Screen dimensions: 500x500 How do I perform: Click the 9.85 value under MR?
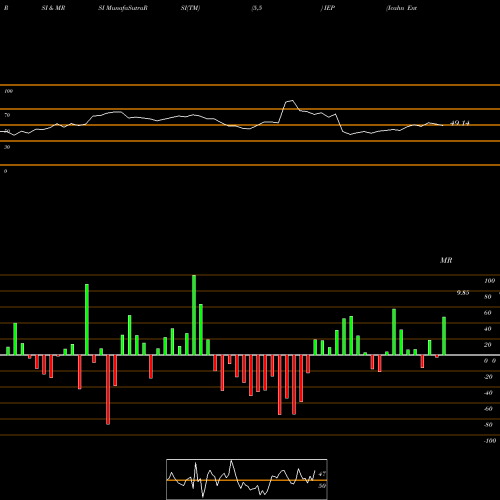(x=463, y=293)
